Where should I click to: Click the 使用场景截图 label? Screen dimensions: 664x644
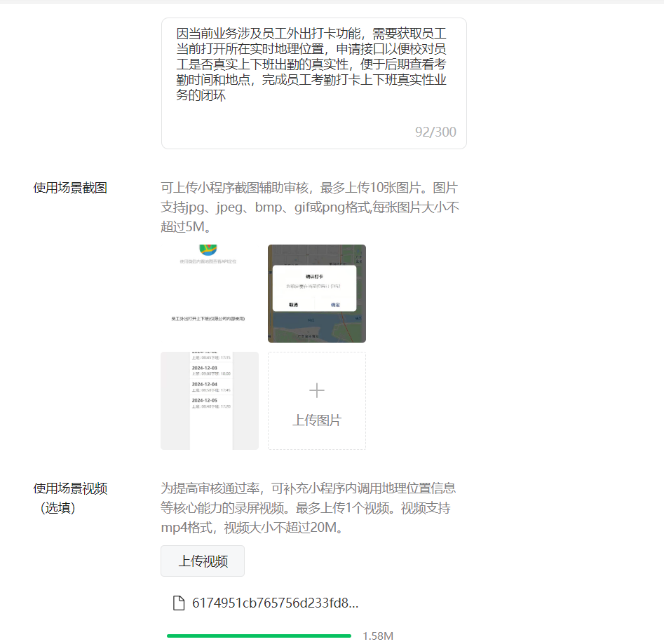pos(70,188)
